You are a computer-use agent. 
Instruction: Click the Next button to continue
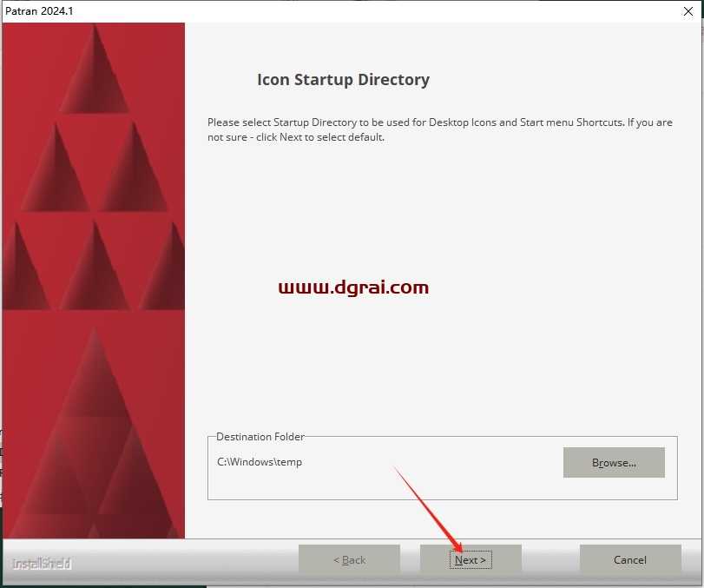point(470,559)
